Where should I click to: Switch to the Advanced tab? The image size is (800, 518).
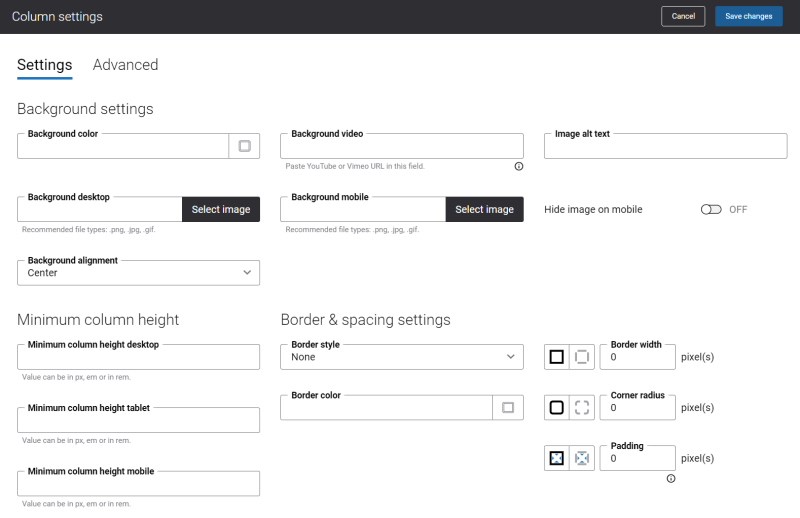pyautogui.click(x=126, y=65)
